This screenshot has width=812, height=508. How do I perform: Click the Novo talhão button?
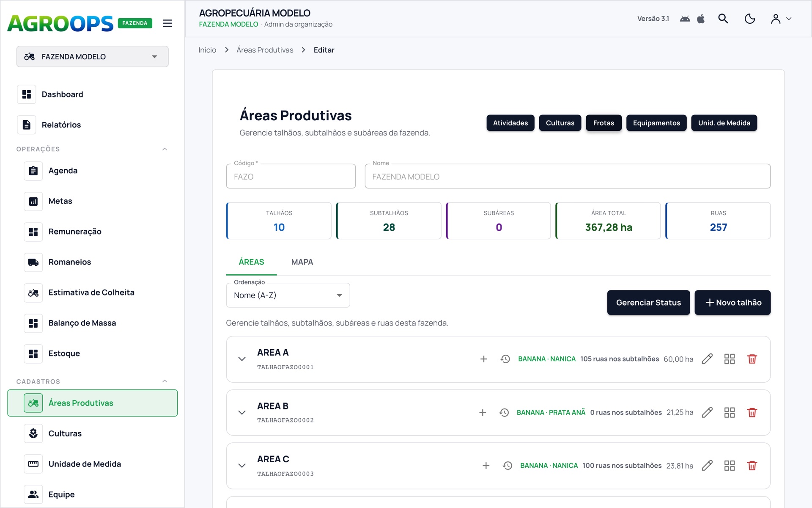pos(732,303)
